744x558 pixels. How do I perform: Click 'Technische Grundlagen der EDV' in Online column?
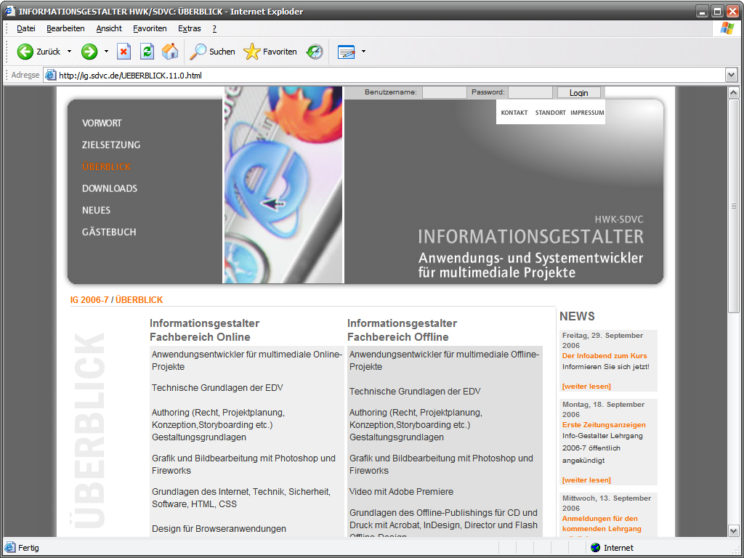coord(217,388)
